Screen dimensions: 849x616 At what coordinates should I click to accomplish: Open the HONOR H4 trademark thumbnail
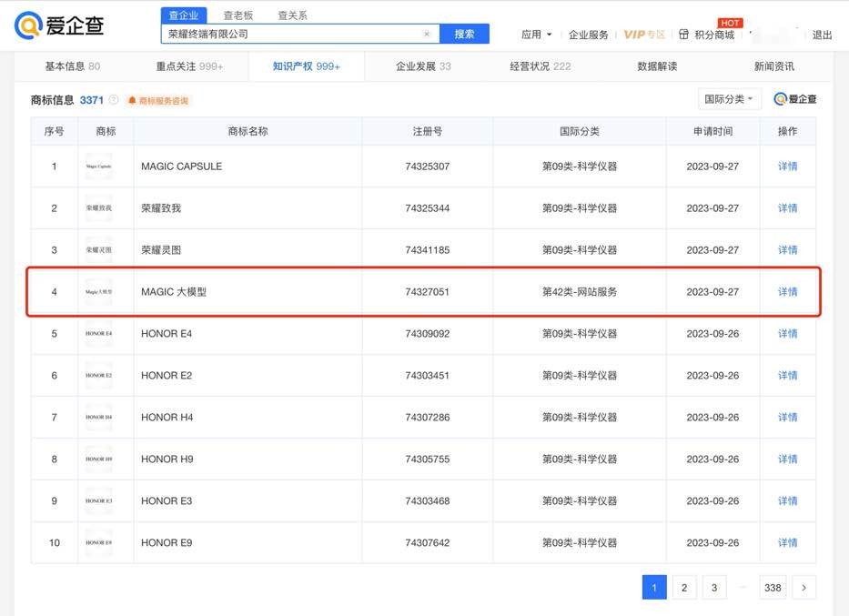tap(98, 417)
